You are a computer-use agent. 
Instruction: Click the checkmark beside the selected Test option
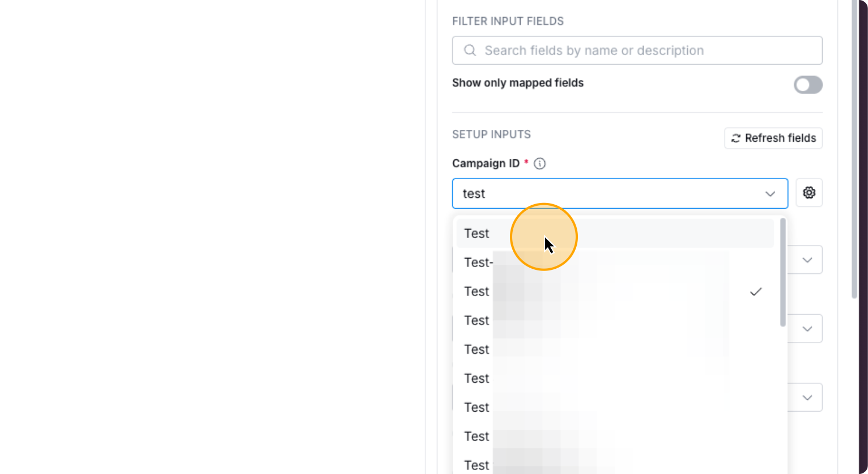click(756, 291)
